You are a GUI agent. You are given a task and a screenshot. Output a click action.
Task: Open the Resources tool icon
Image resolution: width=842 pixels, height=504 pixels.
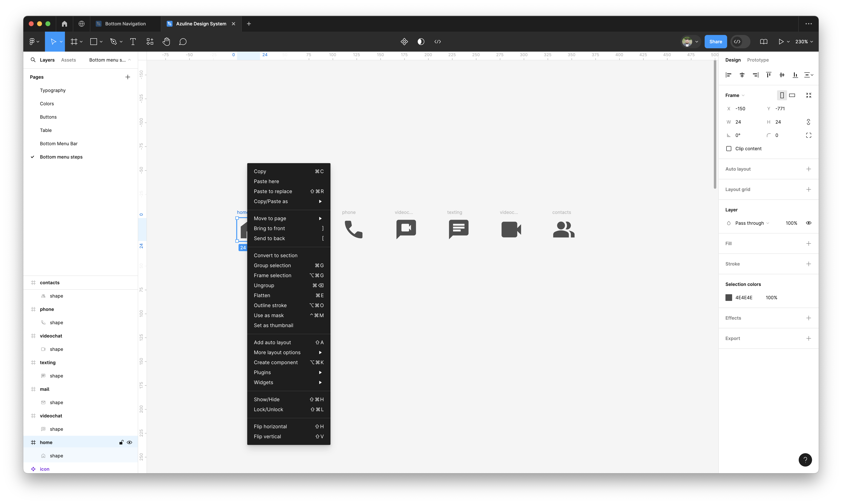point(150,41)
